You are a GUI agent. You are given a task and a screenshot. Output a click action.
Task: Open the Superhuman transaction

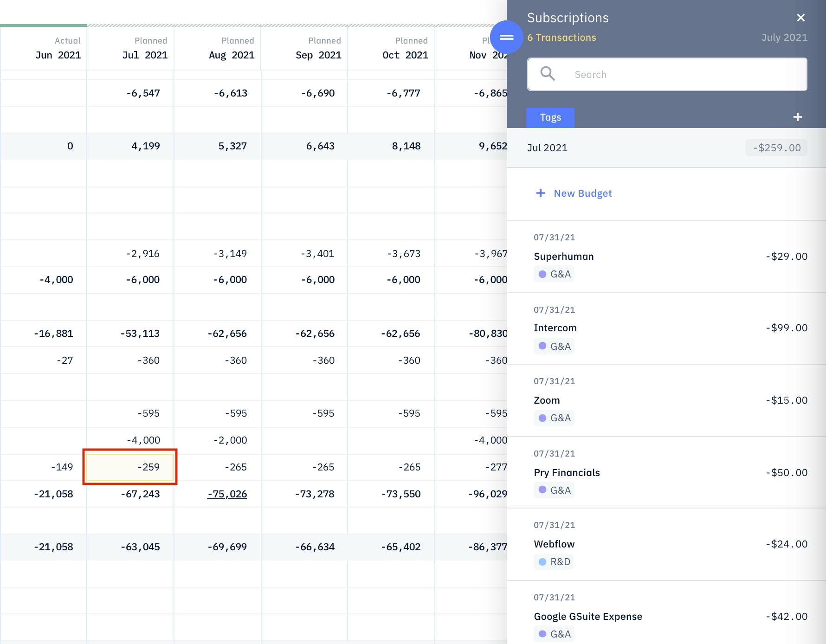pos(666,257)
